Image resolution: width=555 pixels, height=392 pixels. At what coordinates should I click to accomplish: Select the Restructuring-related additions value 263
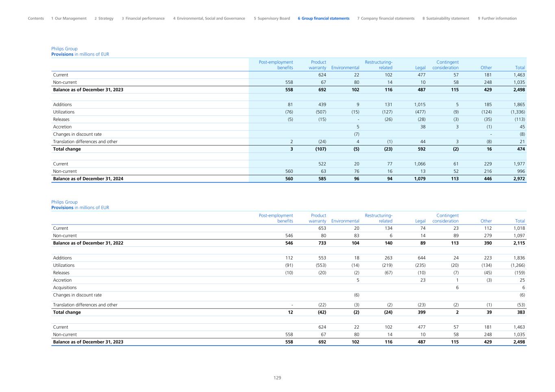point(388,258)
